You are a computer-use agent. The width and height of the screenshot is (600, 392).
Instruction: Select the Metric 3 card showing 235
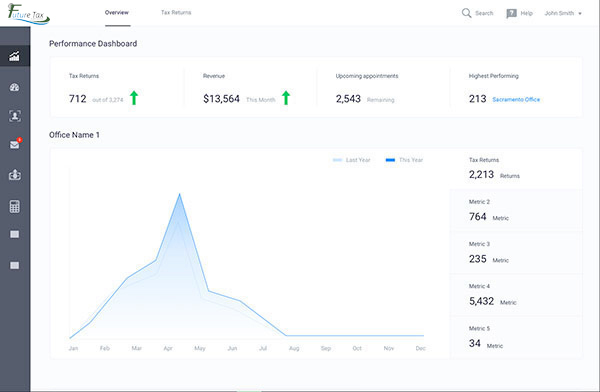[x=516, y=253]
